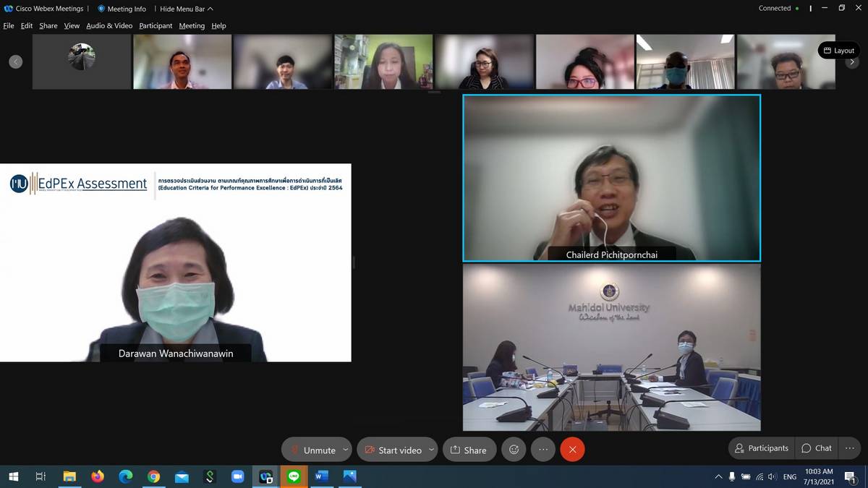Open the Audio & Video menu
Screen dimensions: 868x488
click(x=109, y=26)
